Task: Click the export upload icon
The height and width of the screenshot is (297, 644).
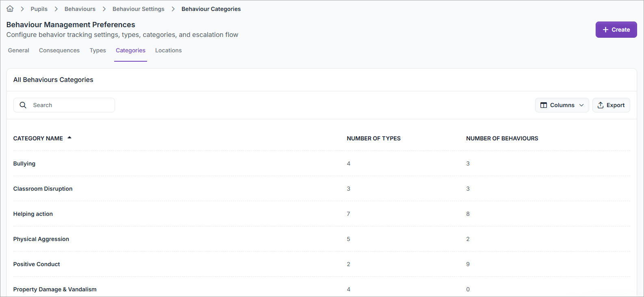Action: (601, 105)
